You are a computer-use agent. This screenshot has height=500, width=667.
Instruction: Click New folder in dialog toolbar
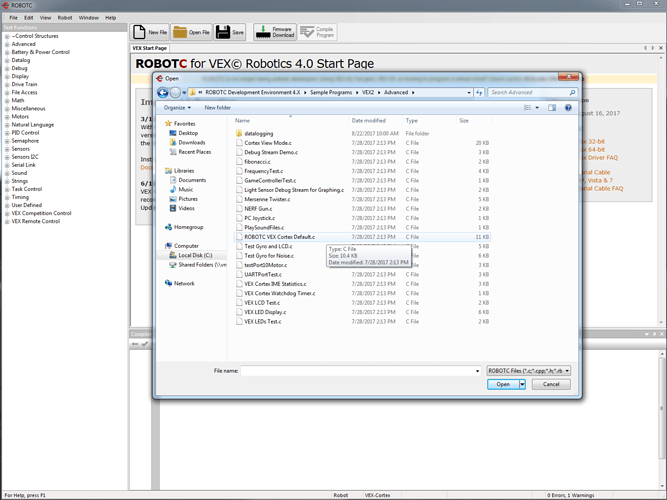[x=217, y=108]
